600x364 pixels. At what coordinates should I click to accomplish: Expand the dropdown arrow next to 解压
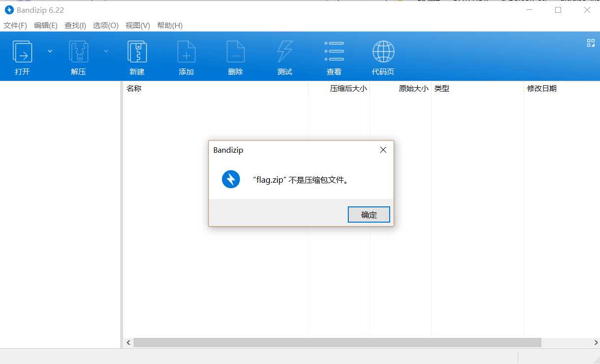[106, 51]
